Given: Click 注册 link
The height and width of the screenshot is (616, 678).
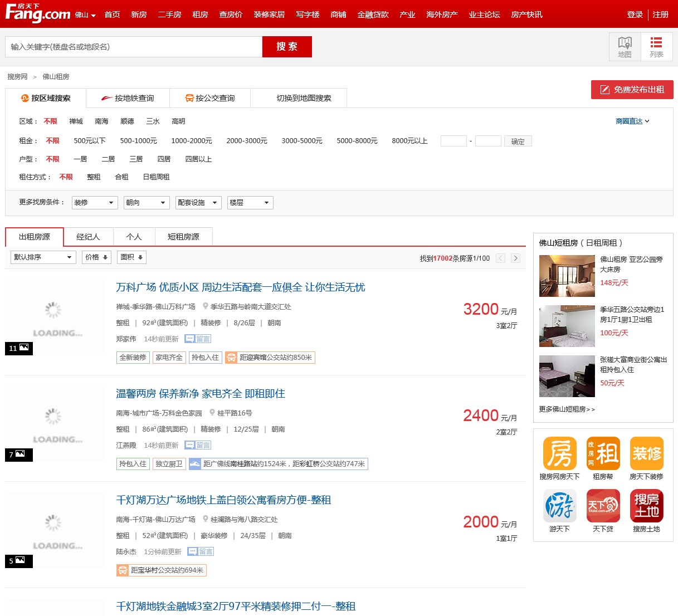Looking at the screenshot, I should pyautogui.click(x=661, y=14).
